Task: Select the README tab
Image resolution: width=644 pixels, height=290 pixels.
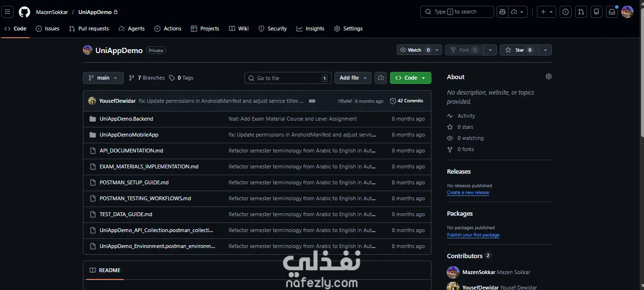Action: coord(105,270)
